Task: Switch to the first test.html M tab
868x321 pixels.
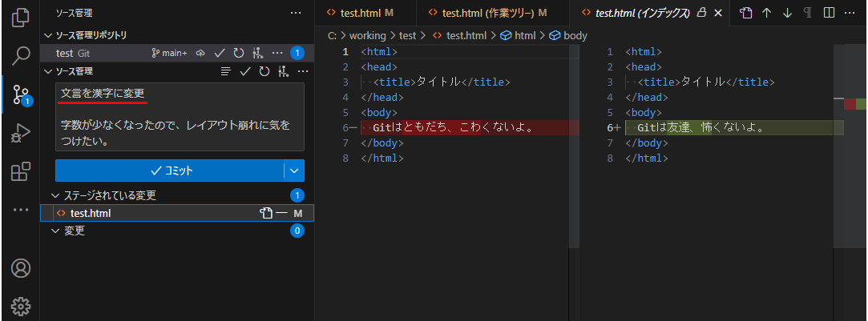Action: tap(365, 12)
